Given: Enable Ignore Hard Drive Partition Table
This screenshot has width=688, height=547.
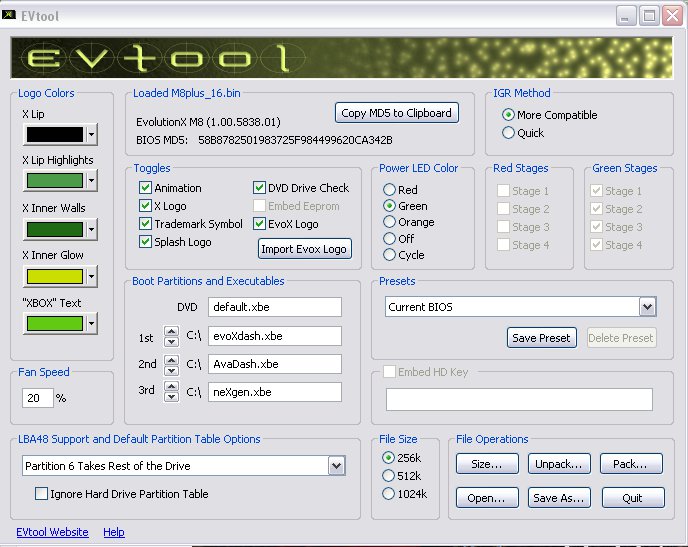Looking at the screenshot, I should pyautogui.click(x=41, y=494).
